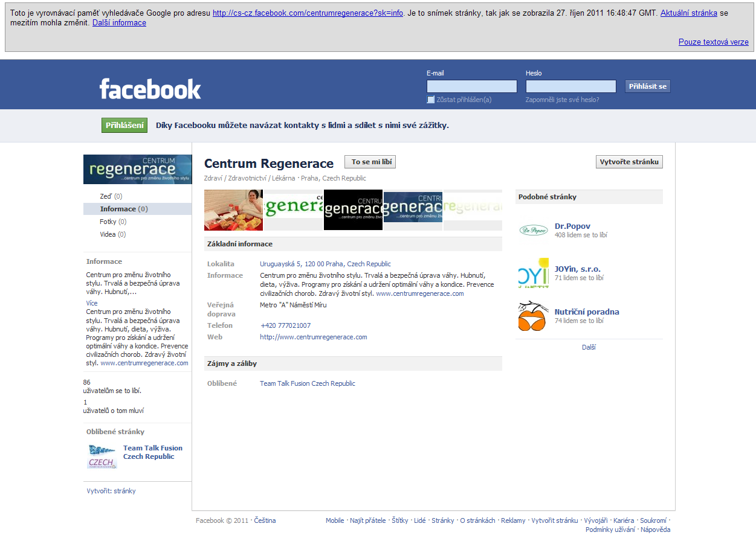
Task: Open the Nutriční poradna name link
Action: click(587, 312)
